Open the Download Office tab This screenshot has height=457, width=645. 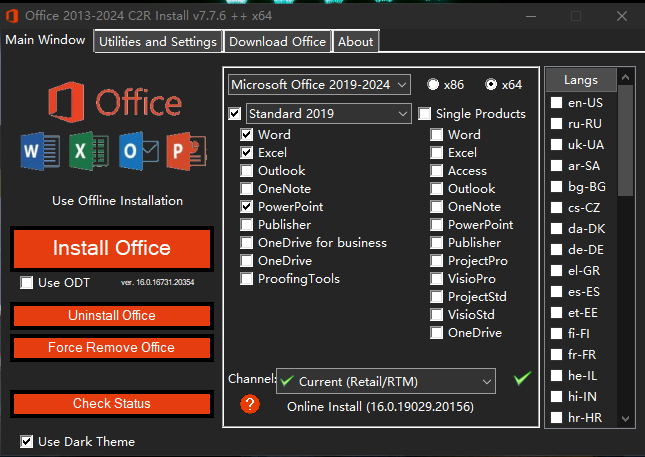pyautogui.click(x=277, y=41)
